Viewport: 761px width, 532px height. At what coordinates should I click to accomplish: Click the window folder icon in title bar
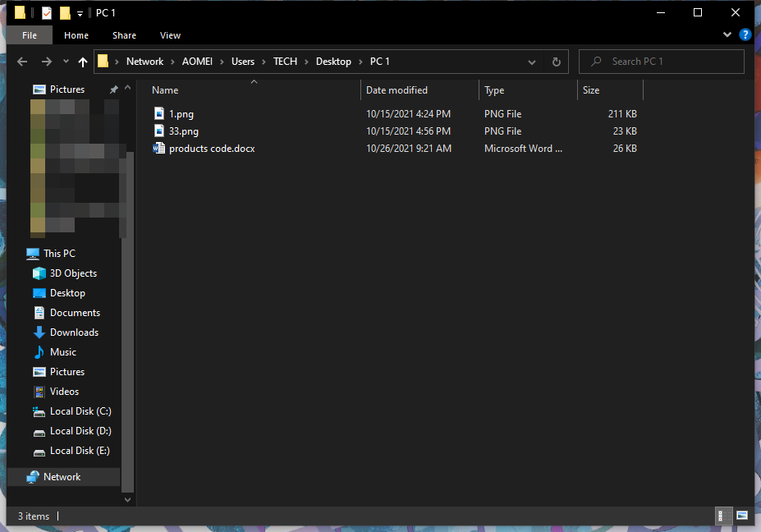(20, 12)
